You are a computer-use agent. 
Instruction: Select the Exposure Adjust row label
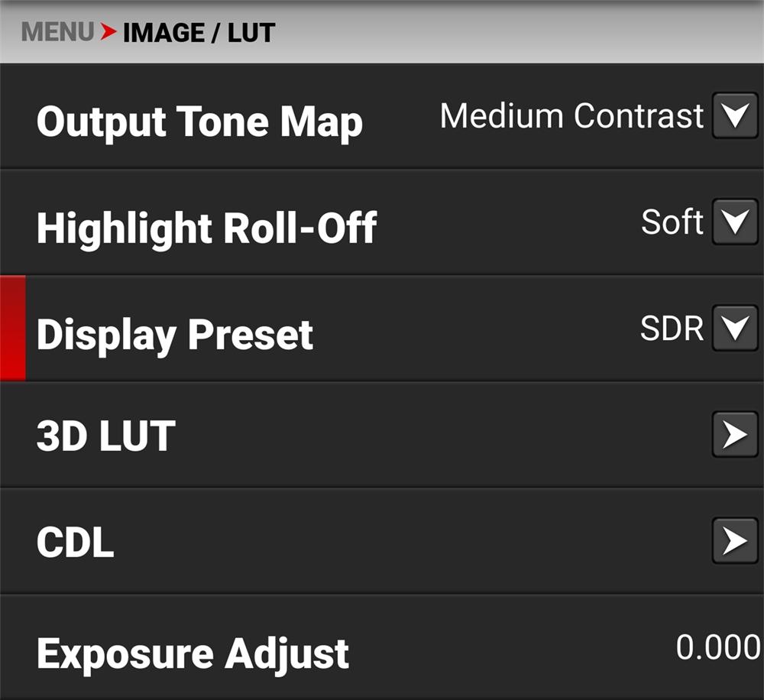click(x=193, y=654)
